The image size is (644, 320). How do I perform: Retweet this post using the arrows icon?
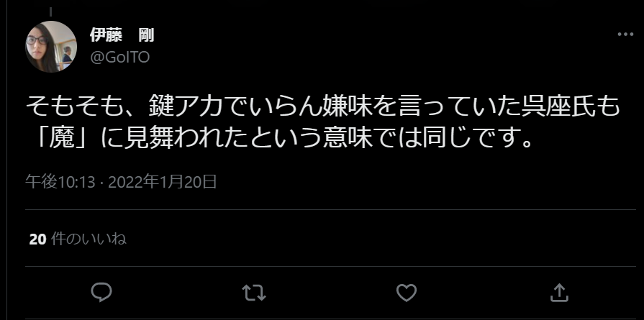[x=254, y=293]
